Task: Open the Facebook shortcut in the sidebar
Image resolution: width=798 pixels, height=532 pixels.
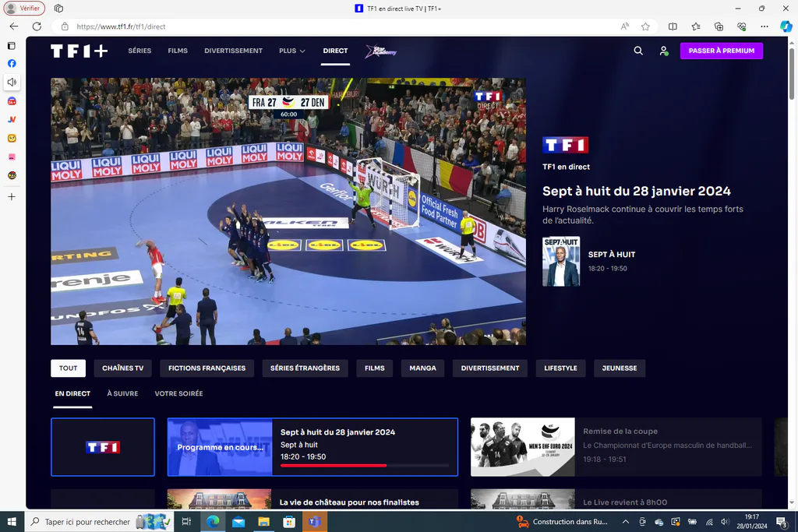Action: 12,64
